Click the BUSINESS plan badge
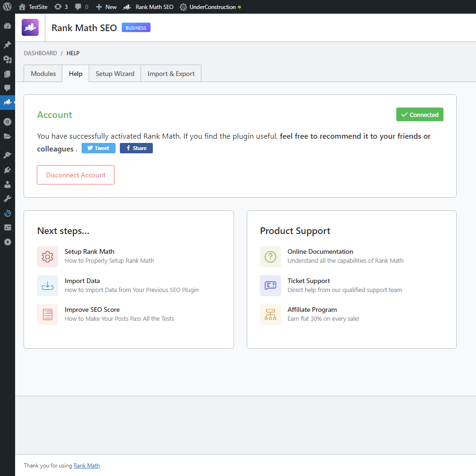Image resolution: width=476 pixels, height=476 pixels. [136, 28]
